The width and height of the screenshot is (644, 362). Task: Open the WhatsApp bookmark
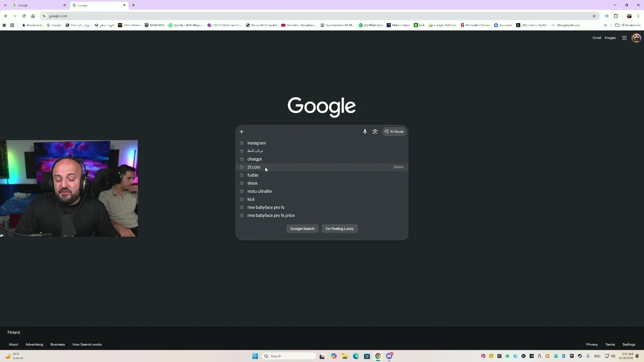coord(370,25)
